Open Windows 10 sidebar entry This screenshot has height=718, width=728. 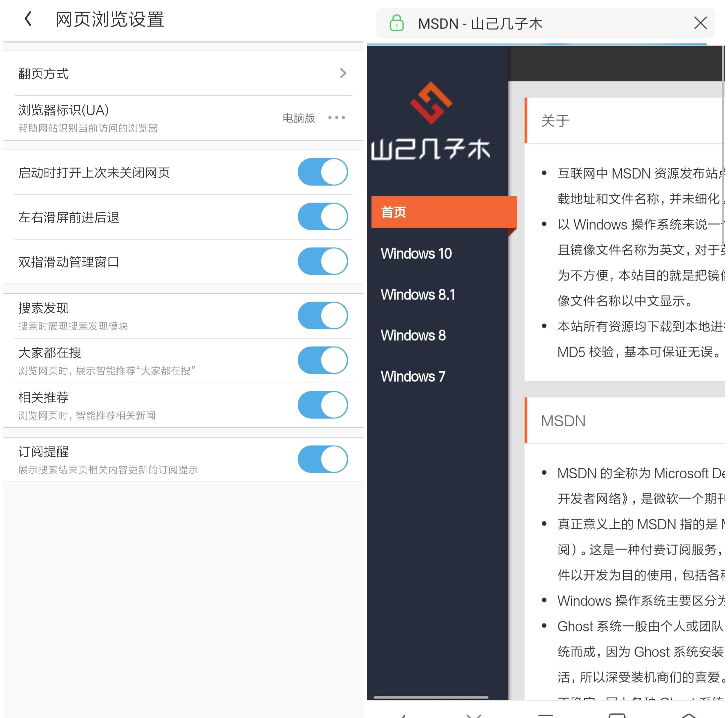point(416,254)
